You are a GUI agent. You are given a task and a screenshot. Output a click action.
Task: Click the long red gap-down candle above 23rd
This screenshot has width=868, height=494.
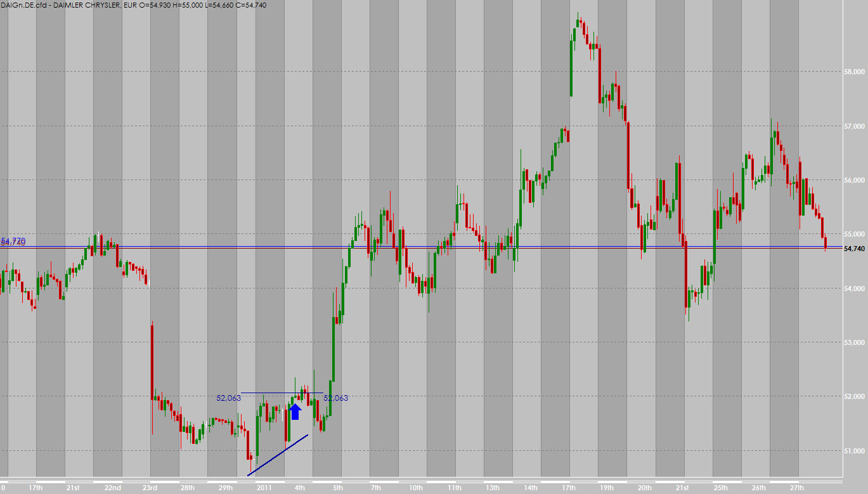pos(152,361)
